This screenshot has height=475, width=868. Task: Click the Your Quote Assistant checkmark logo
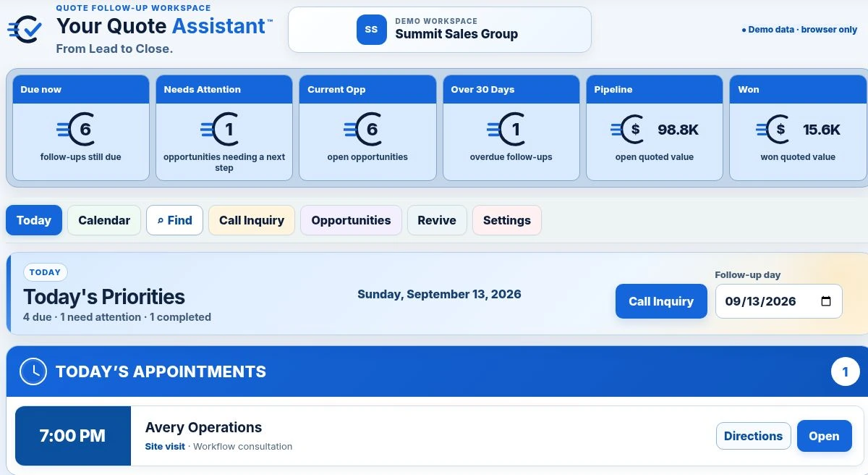point(25,28)
